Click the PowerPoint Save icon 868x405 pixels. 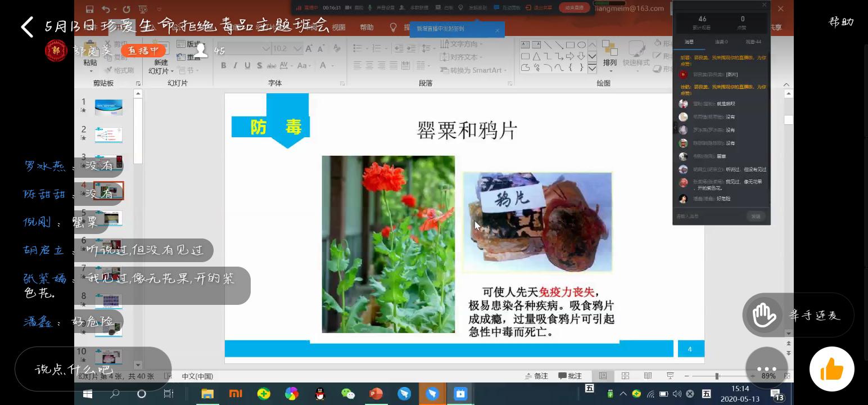click(x=89, y=9)
